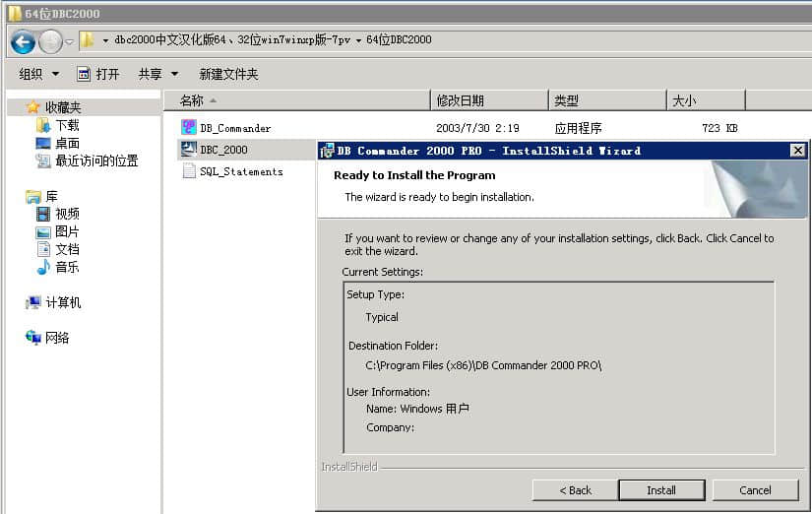The height and width of the screenshot is (514, 812).
Task: Click the Install button
Action: 660,490
